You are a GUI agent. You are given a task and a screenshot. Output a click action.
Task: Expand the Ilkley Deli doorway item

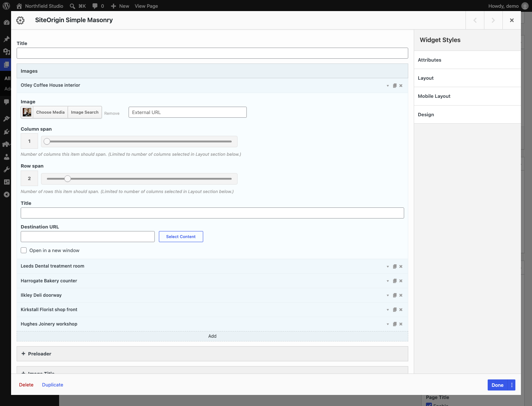click(x=388, y=295)
